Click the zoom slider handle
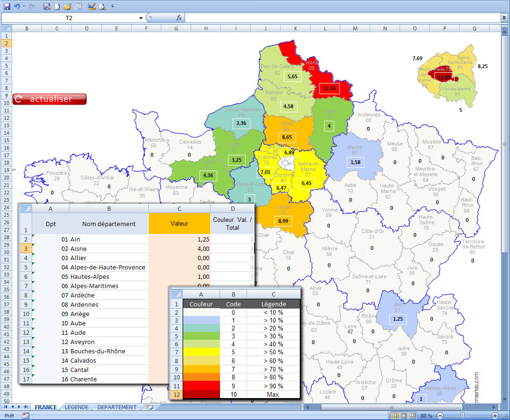This screenshot has height=420, width=510. click(462, 415)
